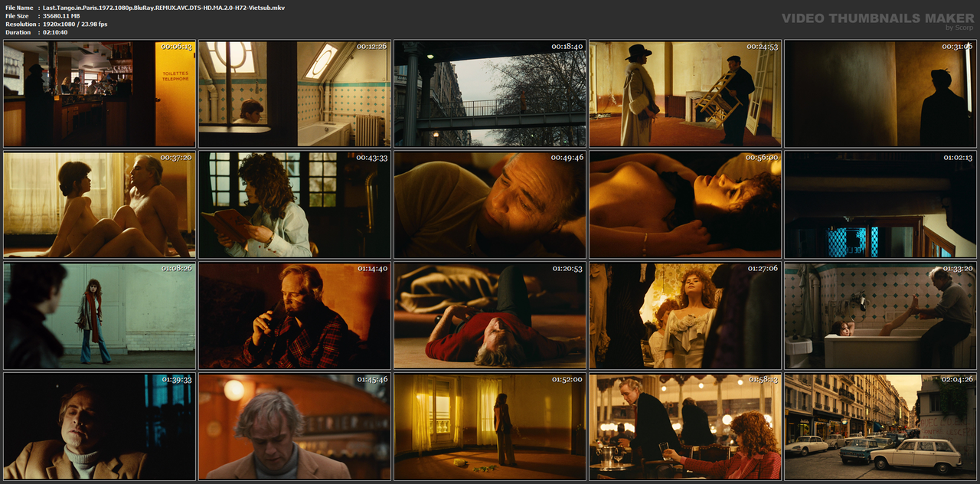Open the ruffled dress woman thumbnail at 01:27:06
The image size is (980, 484).
click(x=685, y=316)
